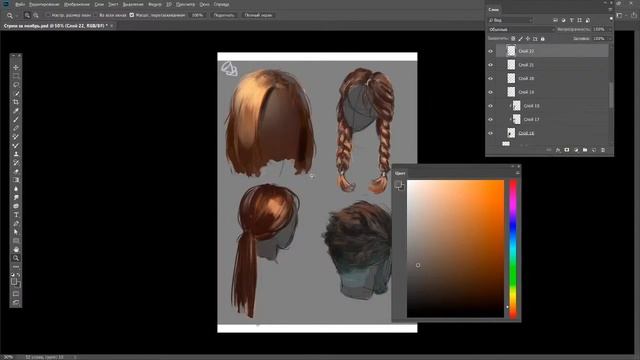
Task: Click the Цвет panel tab
Action: (400, 173)
